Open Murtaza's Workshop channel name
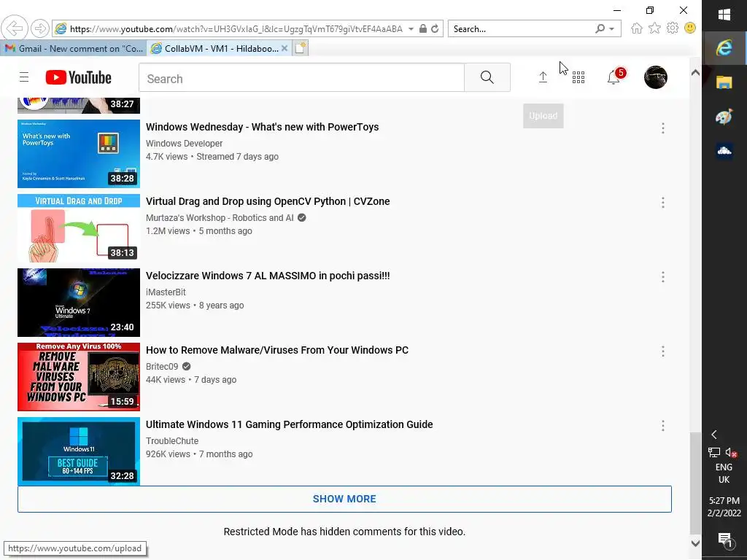 tap(220, 217)
